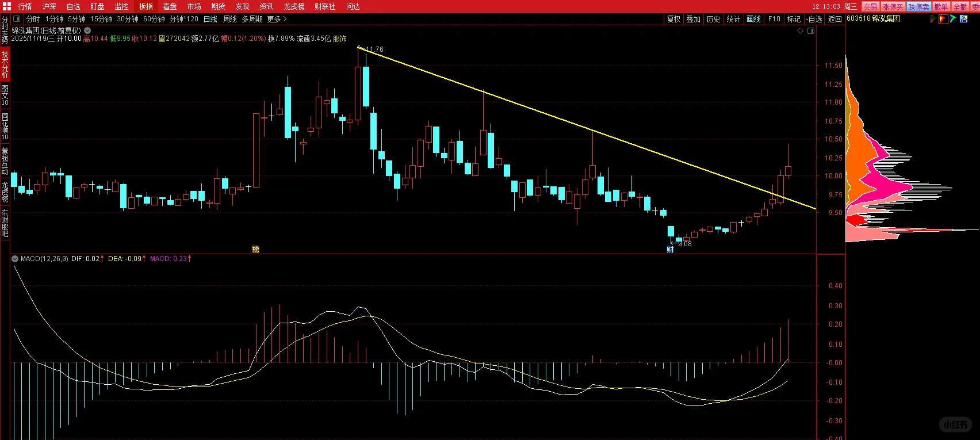Expand 更多 period options
This screenshot has height=440, width=980.
tap(277, 19)
